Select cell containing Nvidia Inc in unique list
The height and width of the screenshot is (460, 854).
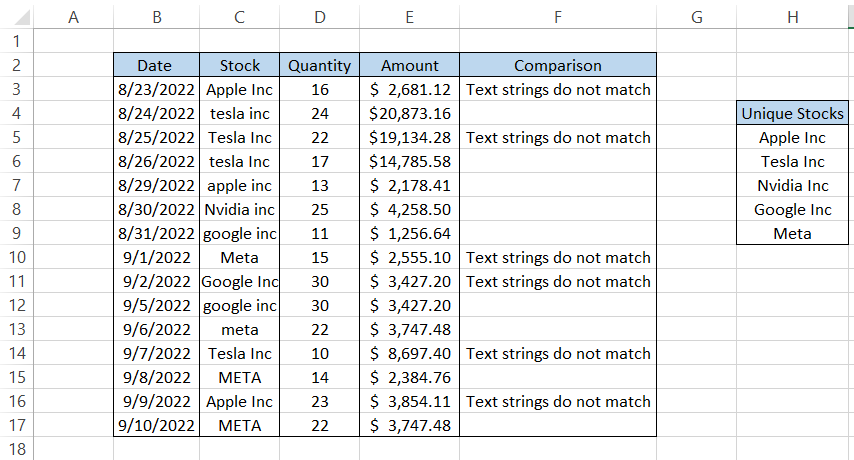792,186
